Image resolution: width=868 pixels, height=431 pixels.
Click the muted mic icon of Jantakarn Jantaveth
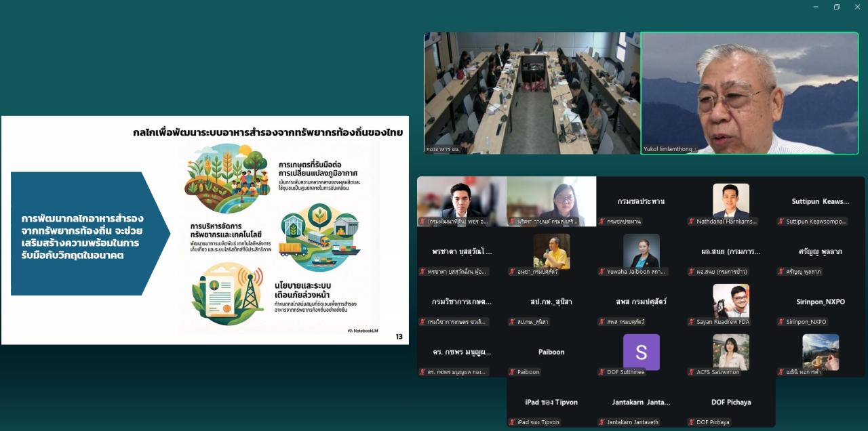(601, 422)
